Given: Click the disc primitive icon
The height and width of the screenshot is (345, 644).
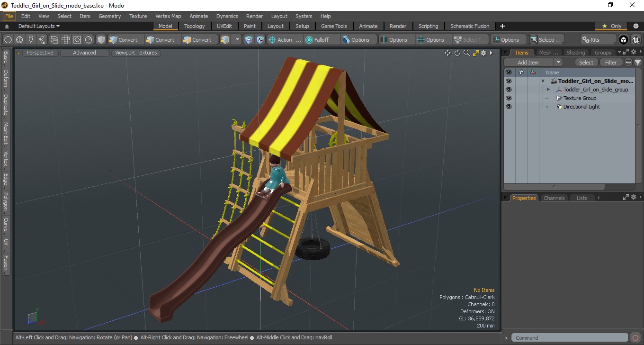Looking at the screenshot, I should point(89,40).
